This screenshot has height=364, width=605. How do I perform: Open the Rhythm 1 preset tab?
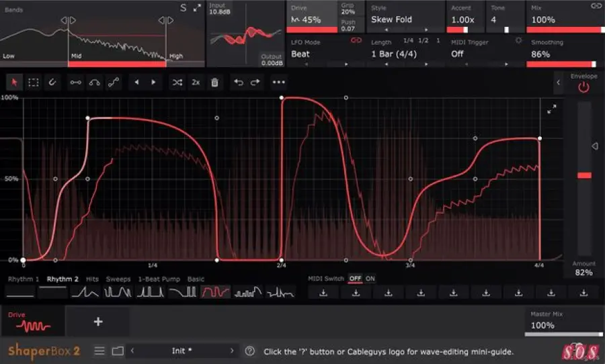[24, 279]
